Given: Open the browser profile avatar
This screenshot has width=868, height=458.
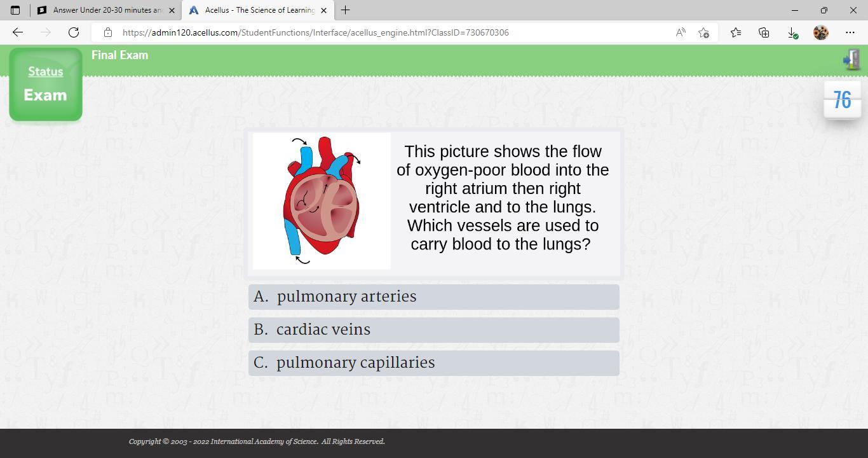Looking at the screenshot, I should pos(821,32).
